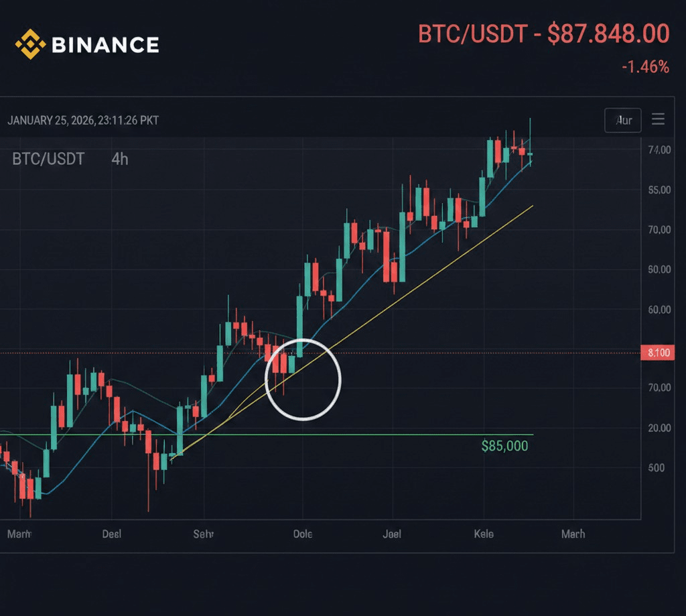
Task: Click the "Sehr" time axis label
Action: pyautogui.click(x=203, y=534)
